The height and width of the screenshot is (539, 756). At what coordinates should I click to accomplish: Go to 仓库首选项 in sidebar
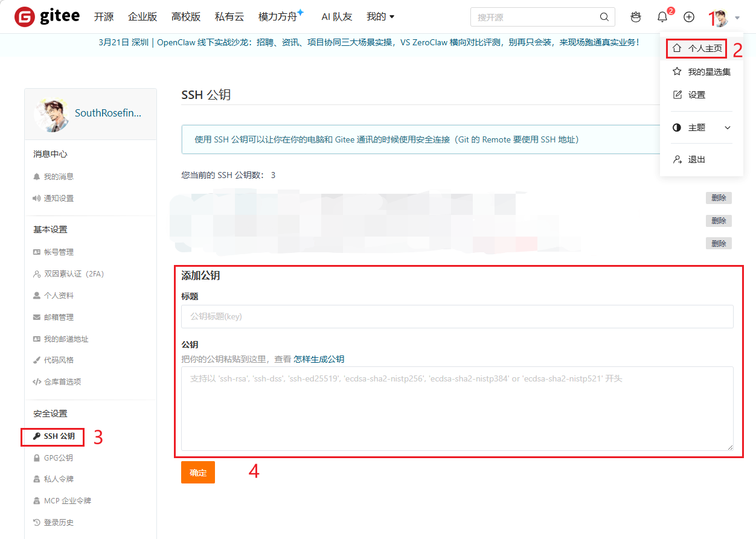pyautogui.click(x=62, y=381)
